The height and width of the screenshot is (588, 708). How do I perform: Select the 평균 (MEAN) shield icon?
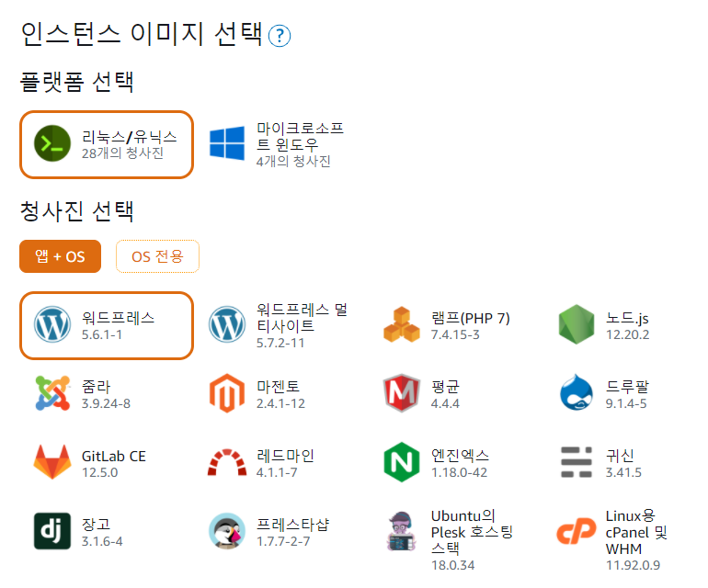pos(402,393)
